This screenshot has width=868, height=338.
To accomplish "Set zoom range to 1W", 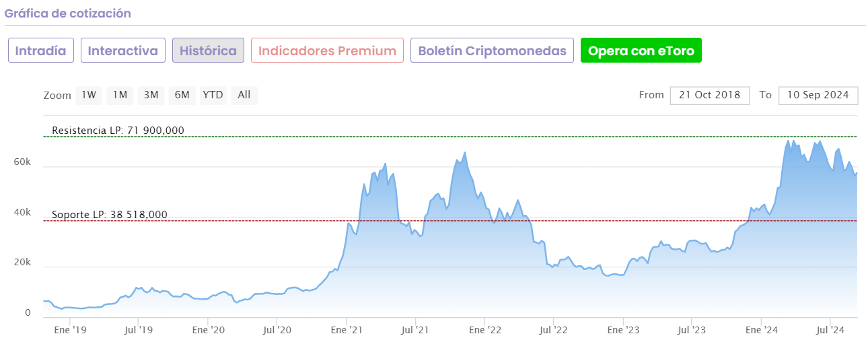I will [x=89, y=95].
